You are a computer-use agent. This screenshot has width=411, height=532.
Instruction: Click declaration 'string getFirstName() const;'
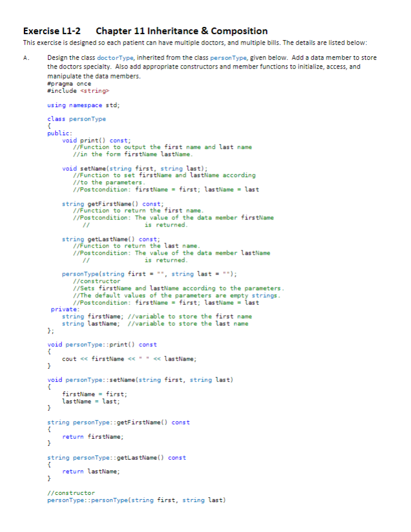pos(112,204)
